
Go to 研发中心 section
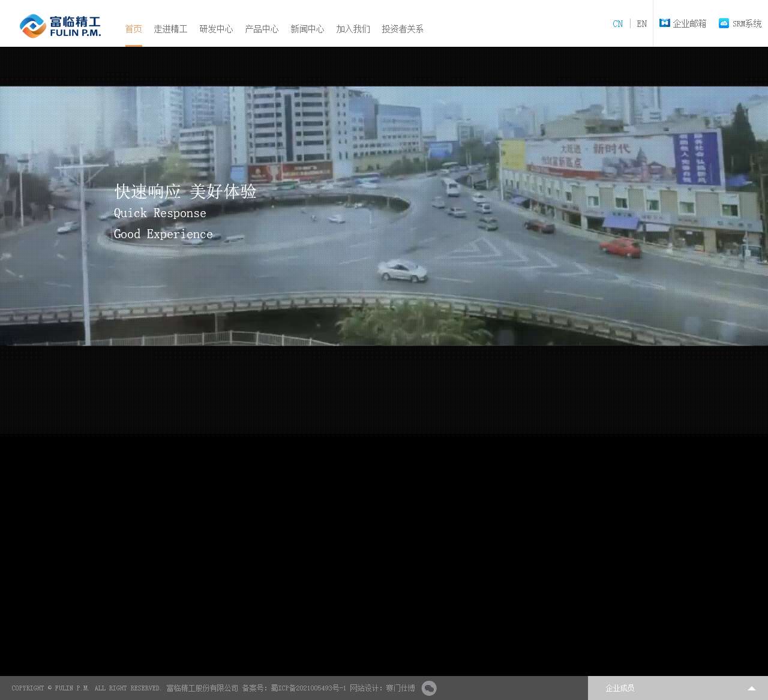coord(216,29)
